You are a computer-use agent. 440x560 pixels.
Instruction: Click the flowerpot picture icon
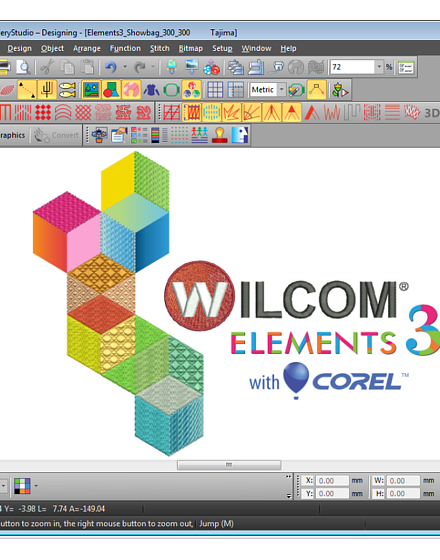[99, 135]
